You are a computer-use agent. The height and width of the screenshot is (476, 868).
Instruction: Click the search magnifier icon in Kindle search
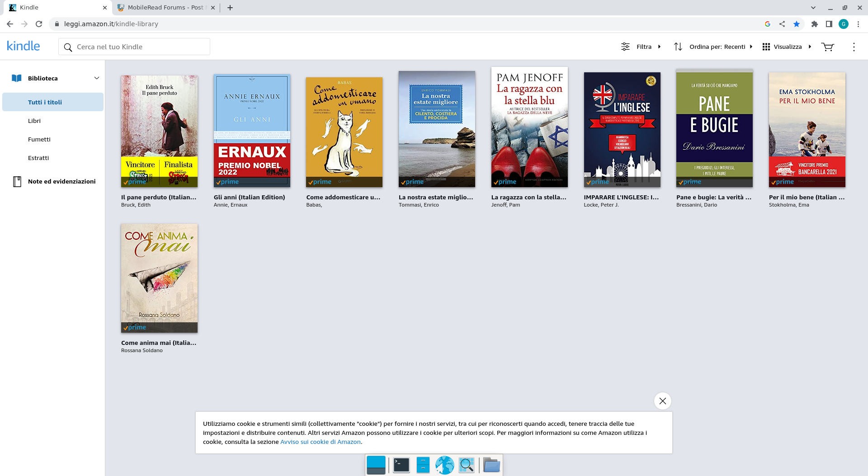tap(68, 47)
